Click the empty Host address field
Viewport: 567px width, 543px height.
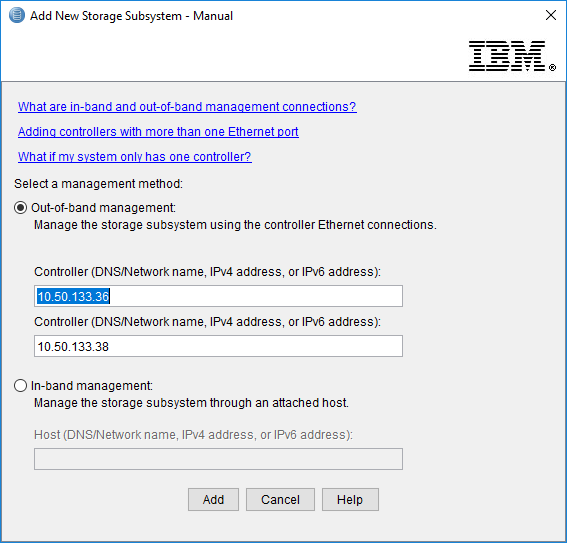218,459
